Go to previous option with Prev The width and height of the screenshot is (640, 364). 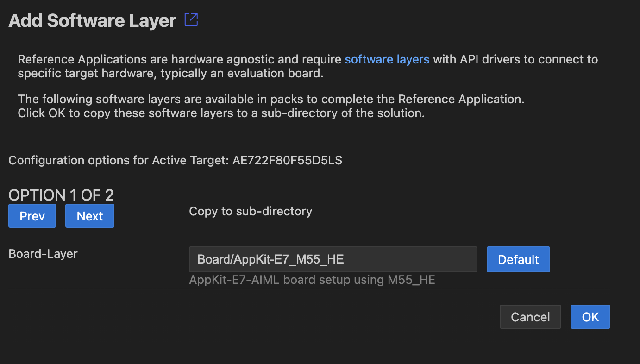(32, 216)
